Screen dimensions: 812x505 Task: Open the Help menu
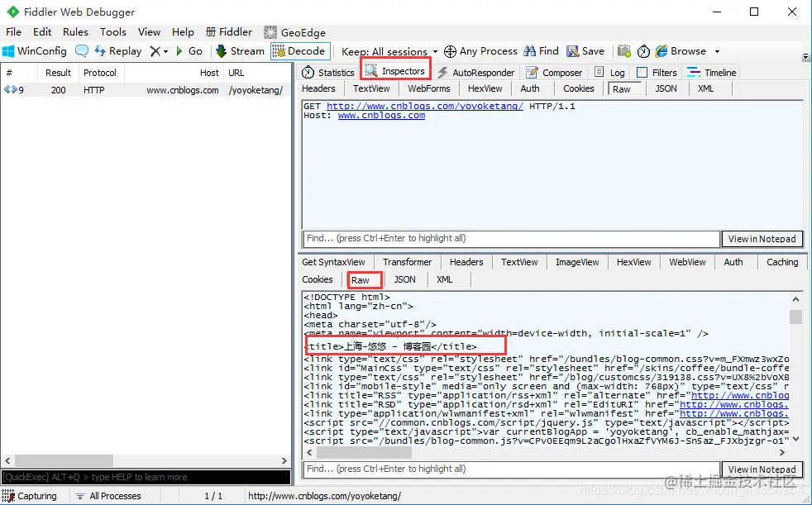coord(183,32)
